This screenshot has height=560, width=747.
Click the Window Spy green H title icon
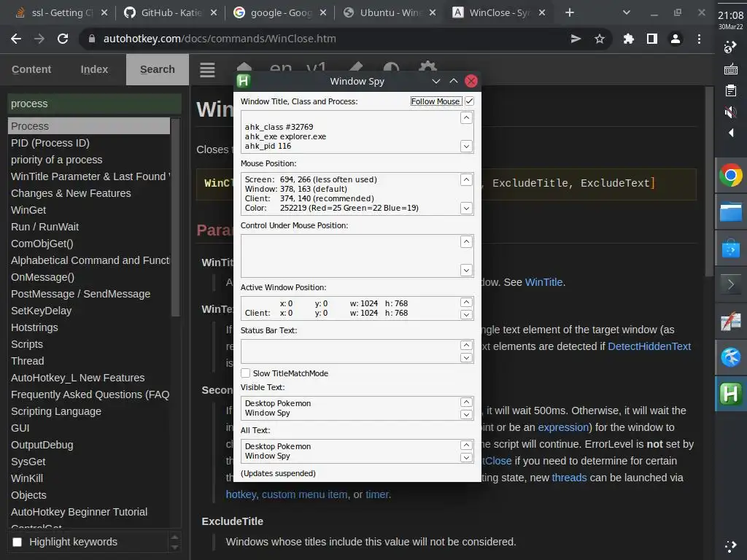click(244, 81)
